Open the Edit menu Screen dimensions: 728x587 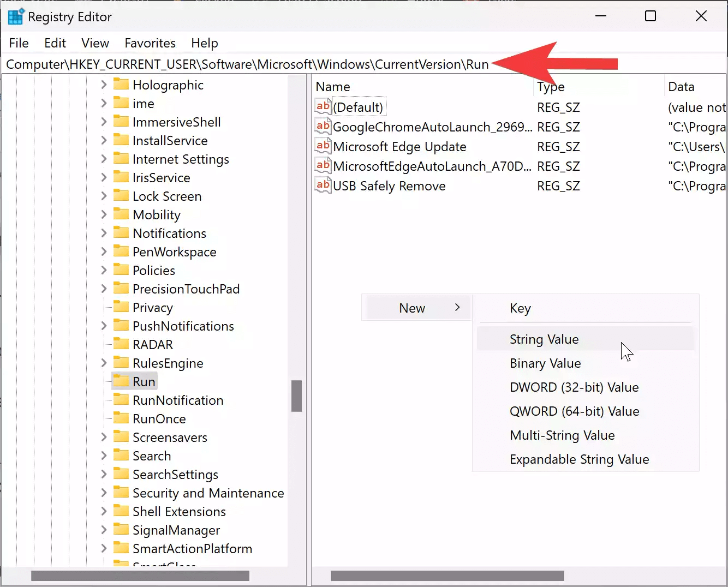point(55,43)
